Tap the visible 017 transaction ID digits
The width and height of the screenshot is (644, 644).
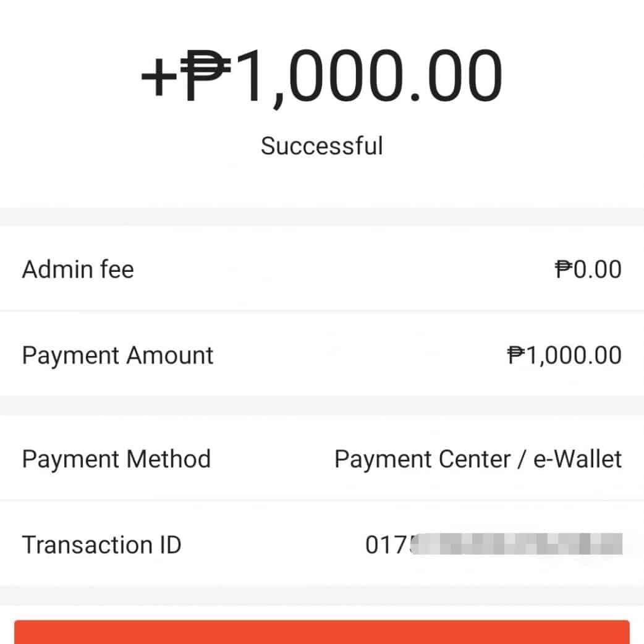click(x=387, y=545)
